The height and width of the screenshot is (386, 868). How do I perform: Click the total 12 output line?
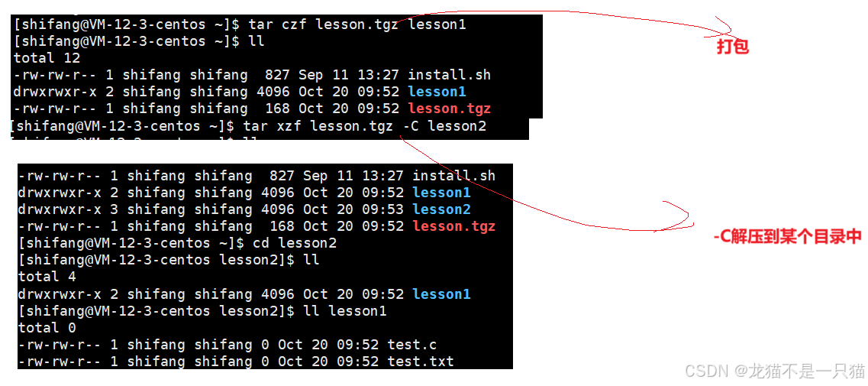pyautogui.click(x=47, y=57)
